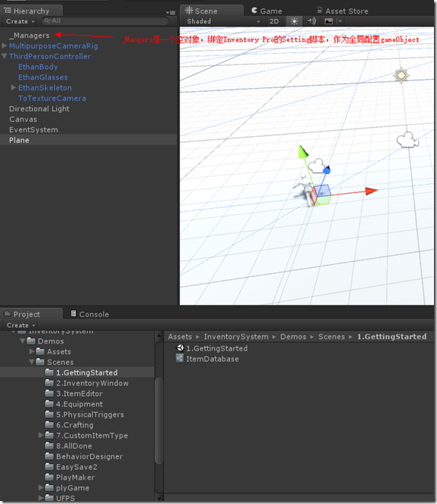Select Plane in Hierarchy
The width and height of the screenshot is (437, 504).
click(x=19, y=140)
